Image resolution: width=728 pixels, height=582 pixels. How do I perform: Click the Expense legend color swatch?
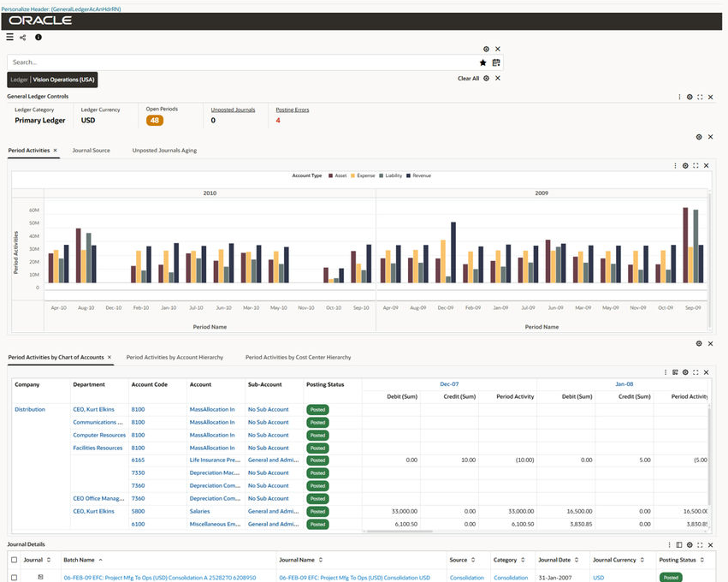click(x=352, y=175)
